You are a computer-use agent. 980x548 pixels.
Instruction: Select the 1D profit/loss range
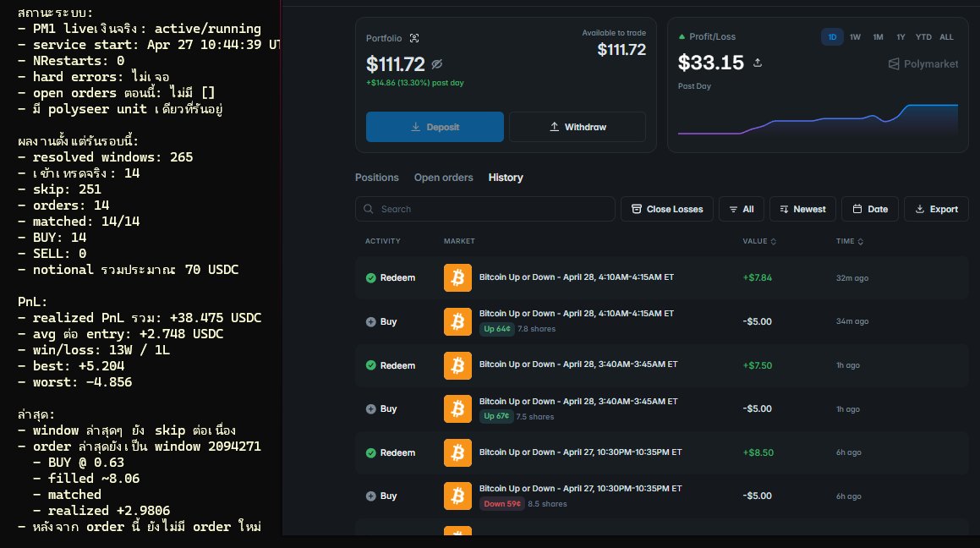(832, 37)
